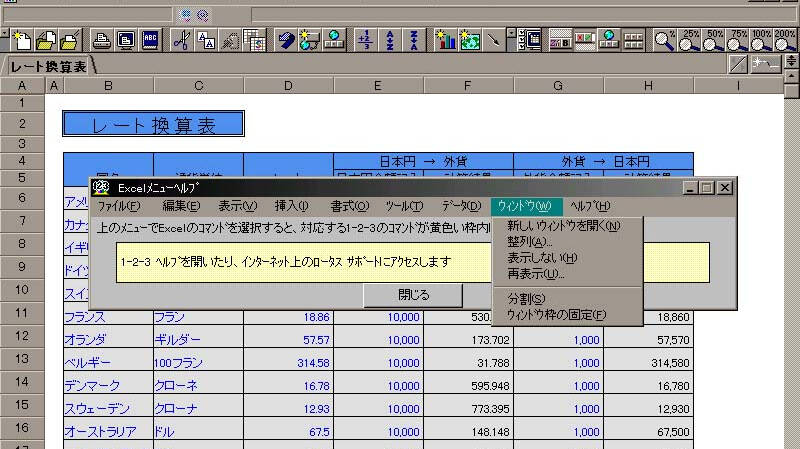Image resolution: width=800 pixels, height=449 pixels.
Task: Click the ZN B status bar icon
Action: pos(560,40)
